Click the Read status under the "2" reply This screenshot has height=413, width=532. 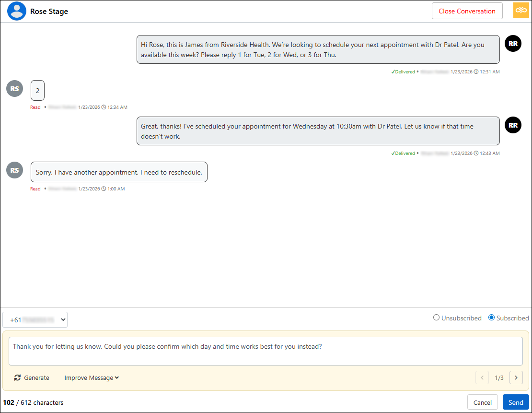tap(35, 107)
